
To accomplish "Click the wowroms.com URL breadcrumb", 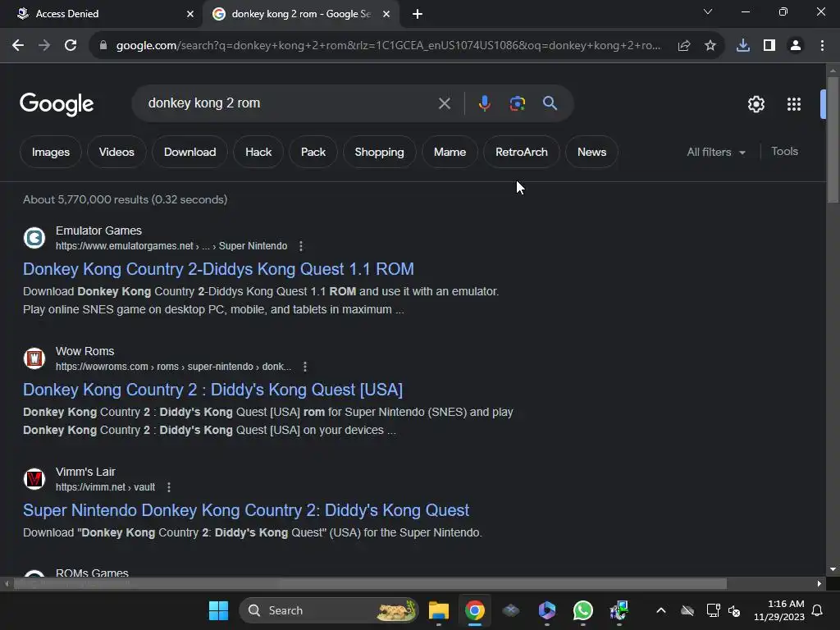I will [174, 367].
